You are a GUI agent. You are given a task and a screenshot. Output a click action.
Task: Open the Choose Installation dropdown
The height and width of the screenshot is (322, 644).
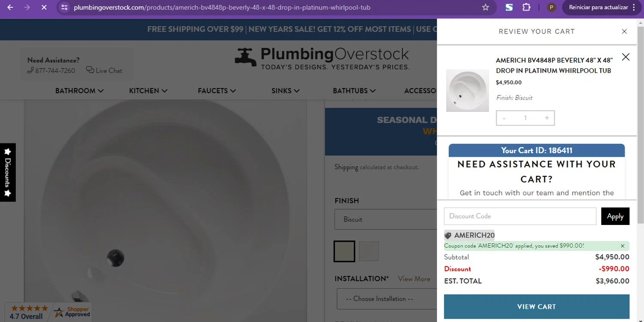click(x=386, y=299)
